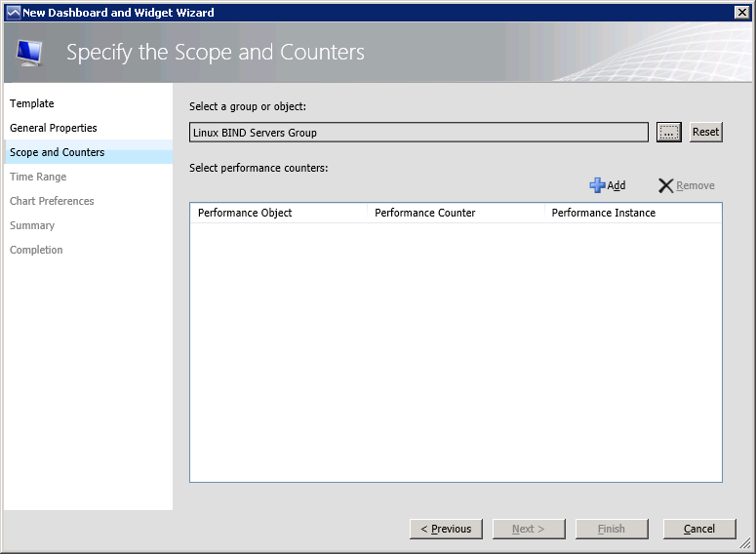The width and height of the screenshot is (756, 554).
Task: Switch to the Time Range step
Action: coord(38,177)
